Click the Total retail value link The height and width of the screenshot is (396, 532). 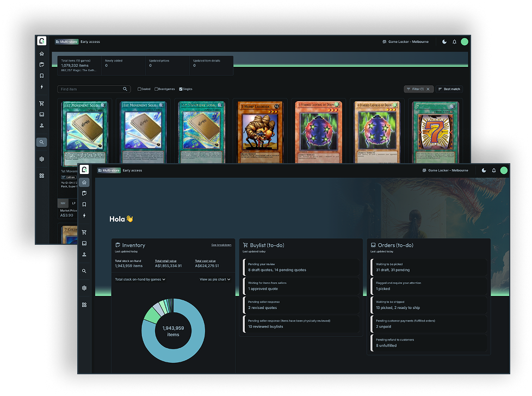click(x=165, y=261)
